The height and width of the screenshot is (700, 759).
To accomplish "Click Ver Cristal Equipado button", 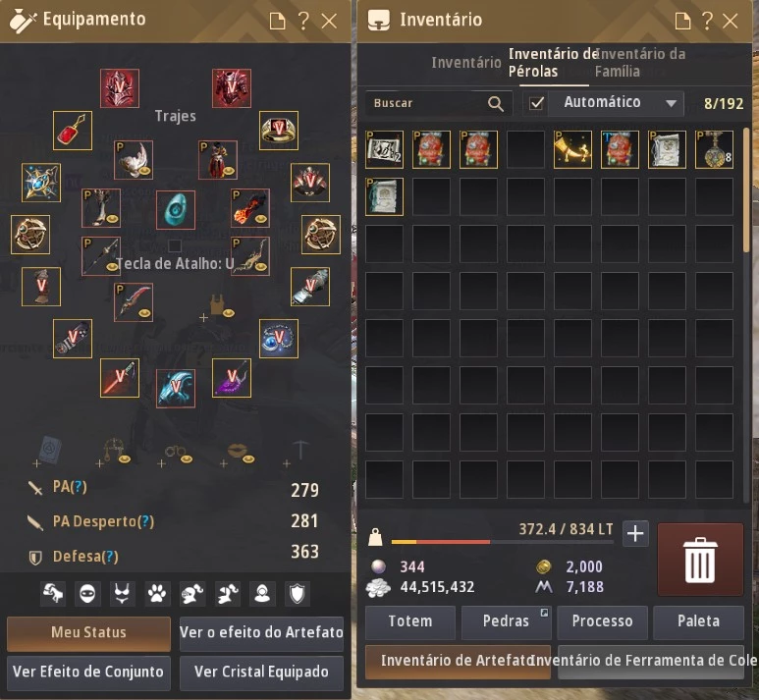I will pyautogui.click(x=261, y=672).
